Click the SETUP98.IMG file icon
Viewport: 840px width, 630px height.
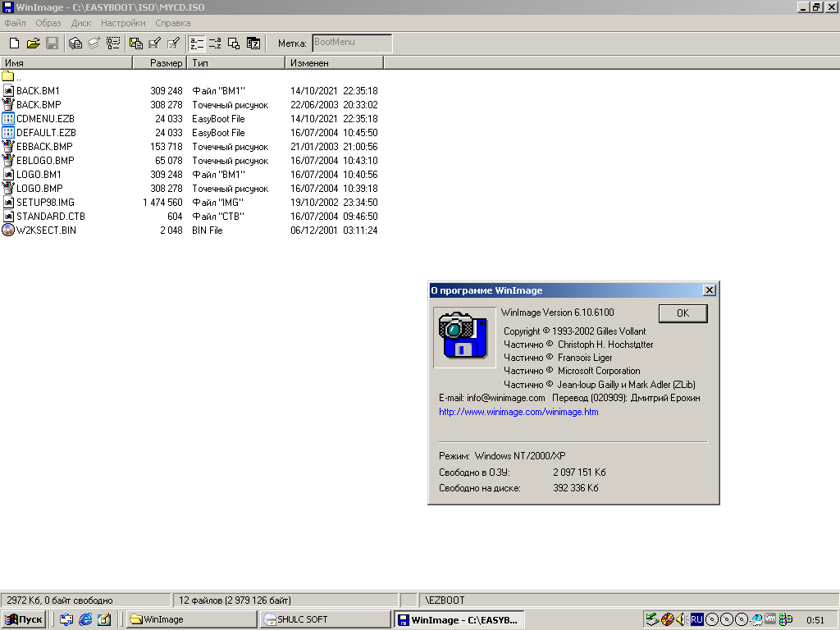coord(8,202)
